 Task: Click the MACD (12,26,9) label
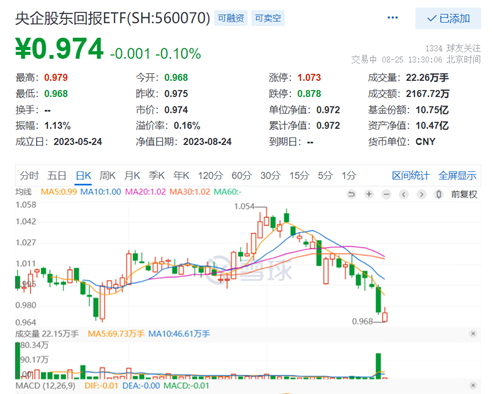coord(46,386)
